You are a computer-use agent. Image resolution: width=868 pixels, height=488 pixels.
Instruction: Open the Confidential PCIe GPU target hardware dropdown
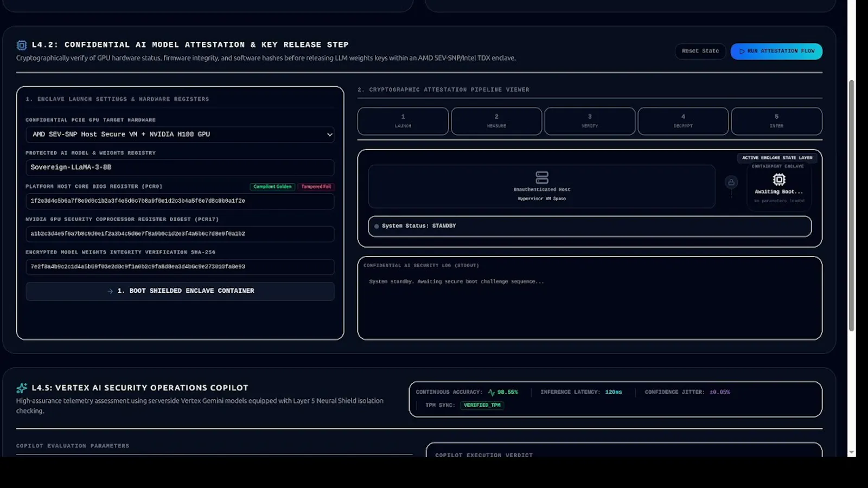[180, 134]
